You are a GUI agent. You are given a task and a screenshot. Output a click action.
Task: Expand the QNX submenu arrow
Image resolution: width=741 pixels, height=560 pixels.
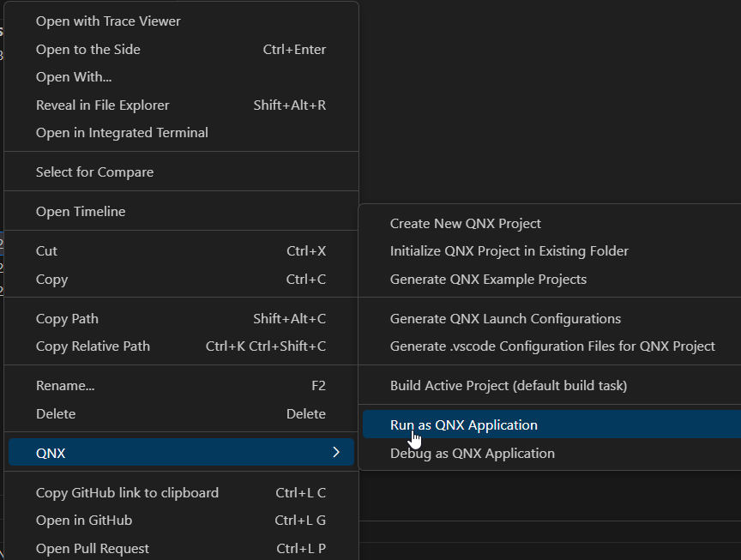336,452
